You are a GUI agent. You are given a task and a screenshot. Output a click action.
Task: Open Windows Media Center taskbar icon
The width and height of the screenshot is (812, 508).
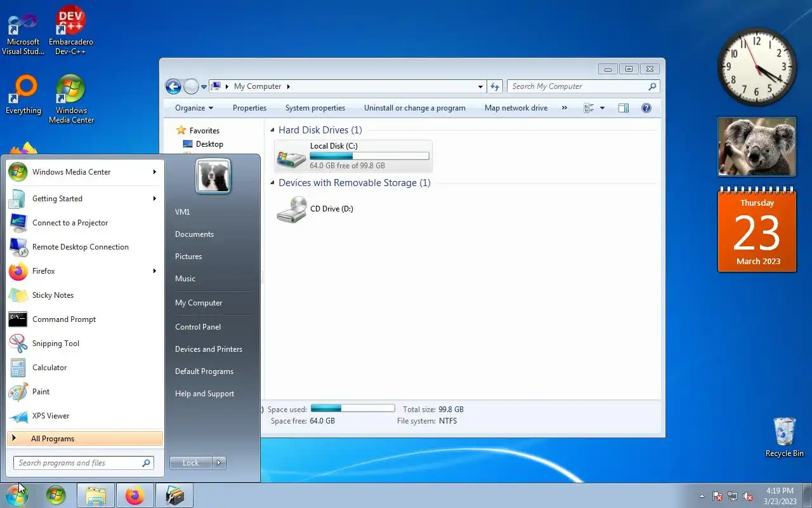[x=56, y=495]
